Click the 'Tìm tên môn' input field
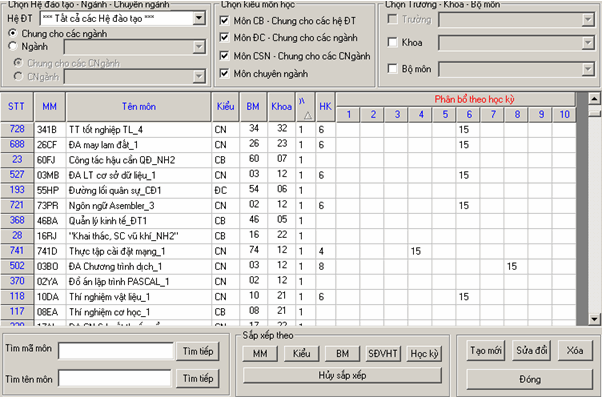Viewport: 602px width, 399px height. pos(115,378)
